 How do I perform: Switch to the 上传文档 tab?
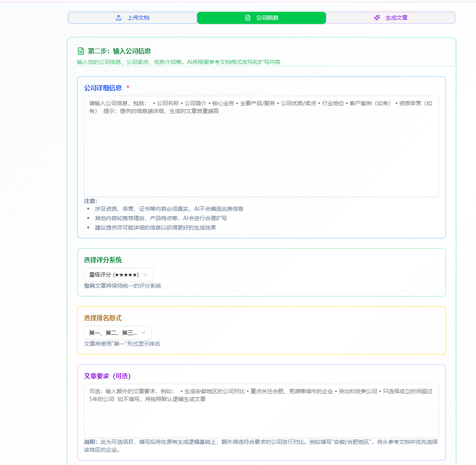tap(132, 18)
